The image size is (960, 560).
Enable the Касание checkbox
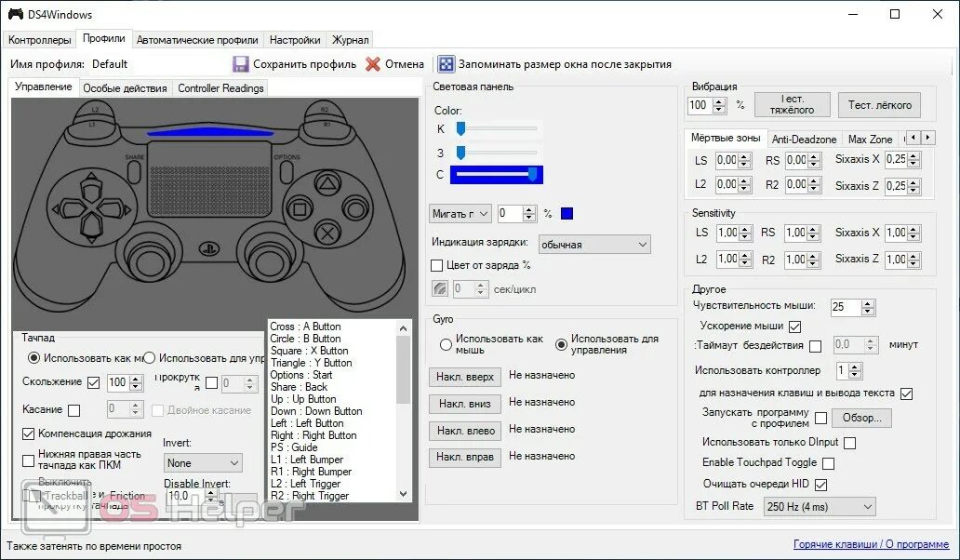tap(74, 410)
